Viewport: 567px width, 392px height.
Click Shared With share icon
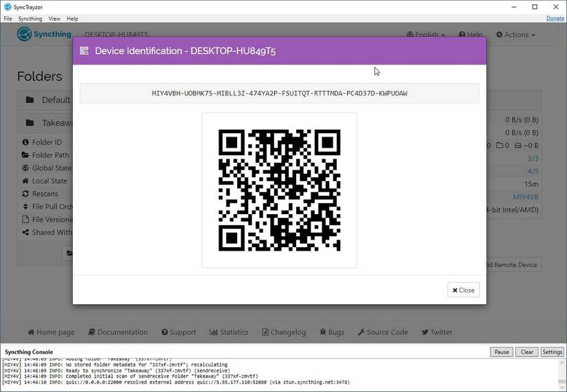tap(25, 232)
